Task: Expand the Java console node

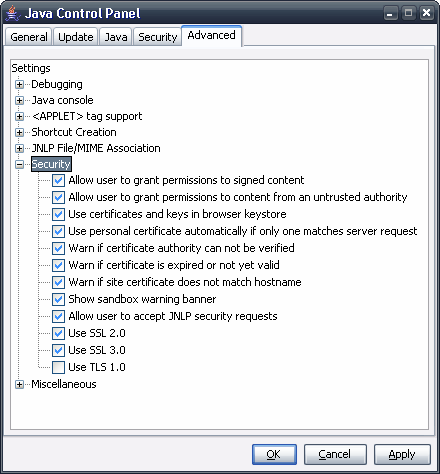Action: pyautogui.click(x=19, y=100)
